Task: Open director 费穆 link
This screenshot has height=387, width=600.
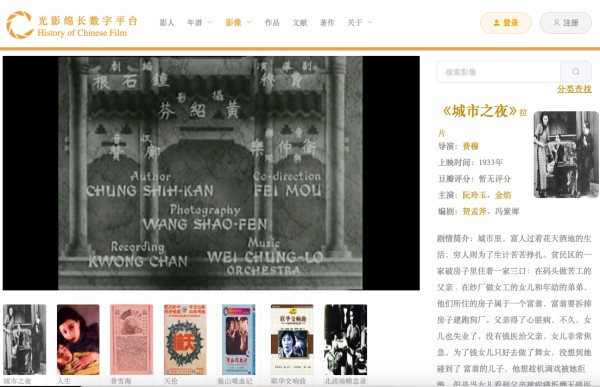Action: click(470, 146)
